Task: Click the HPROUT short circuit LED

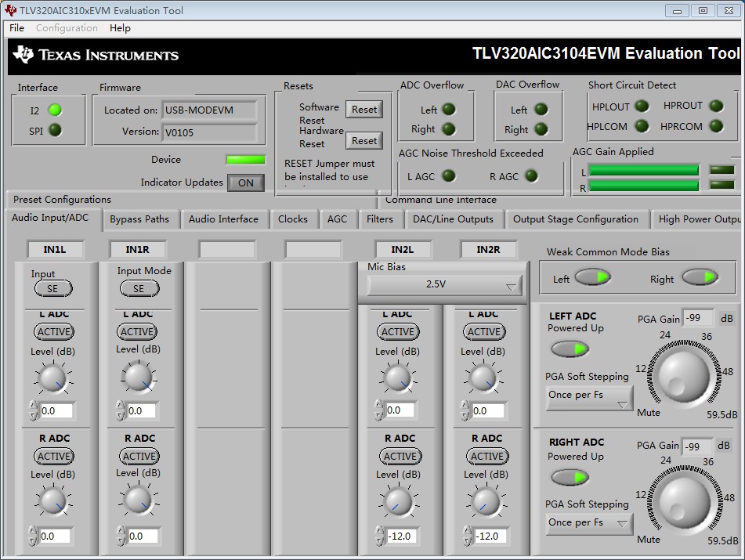Action: [716, 106]
